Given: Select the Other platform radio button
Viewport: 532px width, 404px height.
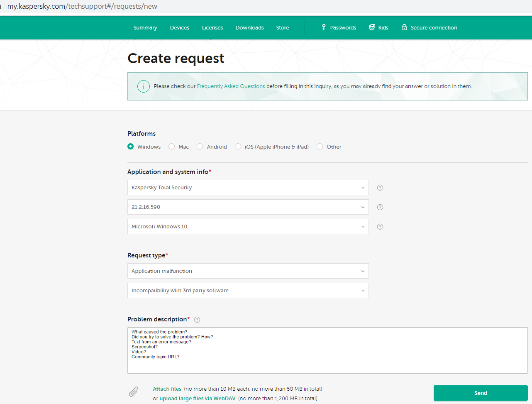Looking at the screenshot, I should (320, 147).
